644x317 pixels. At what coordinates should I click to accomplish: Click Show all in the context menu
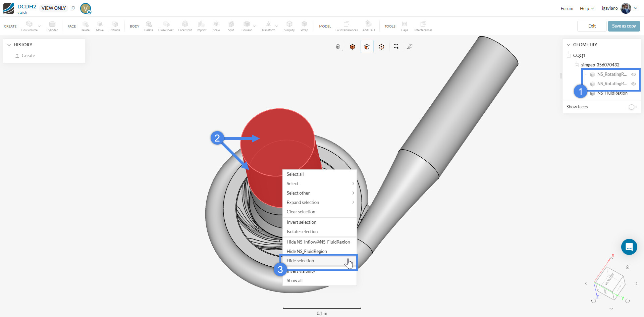(294, 280)
